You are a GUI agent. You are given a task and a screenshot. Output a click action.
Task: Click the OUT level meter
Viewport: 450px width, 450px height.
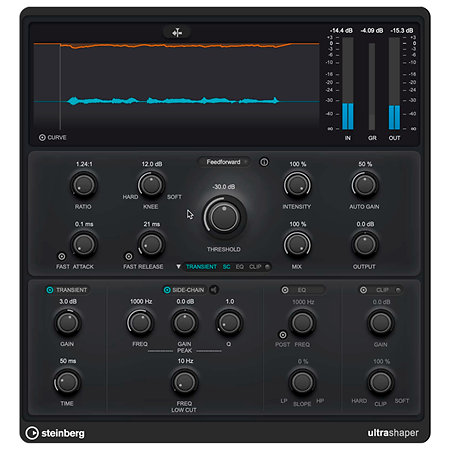pyautogui.click(x=394, y=83)
